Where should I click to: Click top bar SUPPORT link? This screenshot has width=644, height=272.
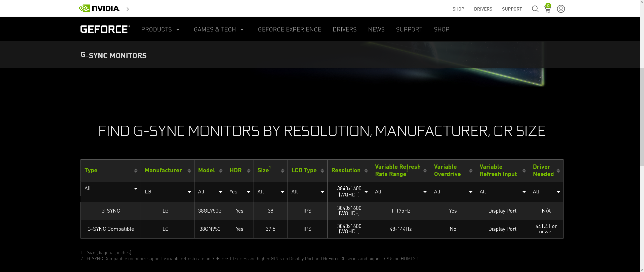[512, 9]
